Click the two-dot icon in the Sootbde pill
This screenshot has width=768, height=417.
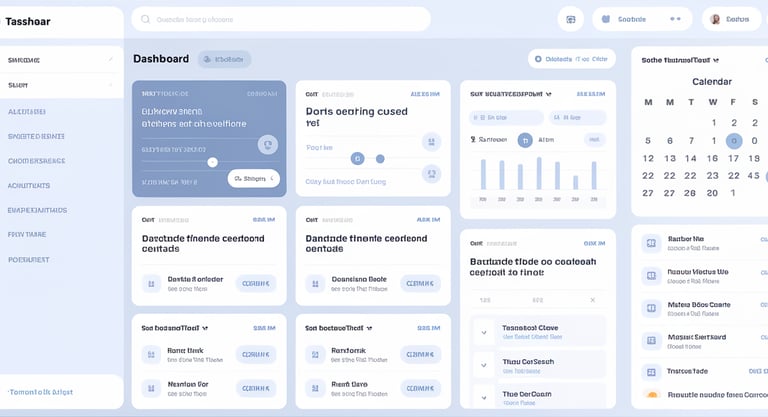[675, 19]
